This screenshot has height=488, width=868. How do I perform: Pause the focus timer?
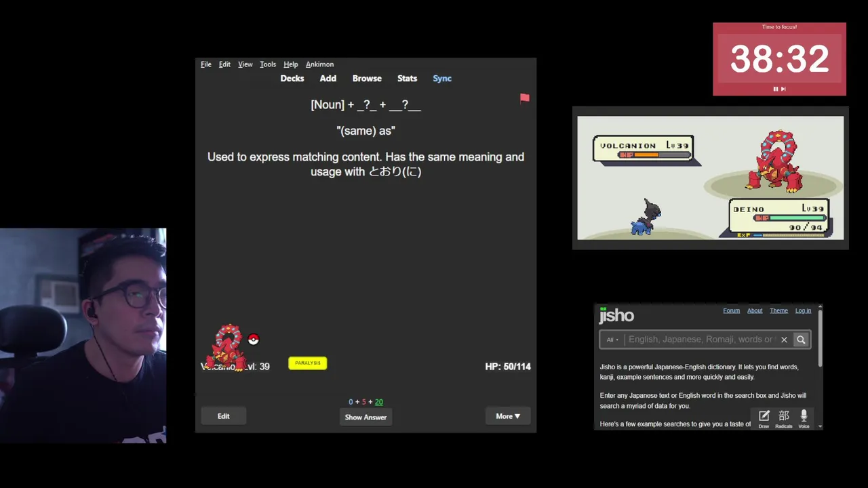(776, 89)
